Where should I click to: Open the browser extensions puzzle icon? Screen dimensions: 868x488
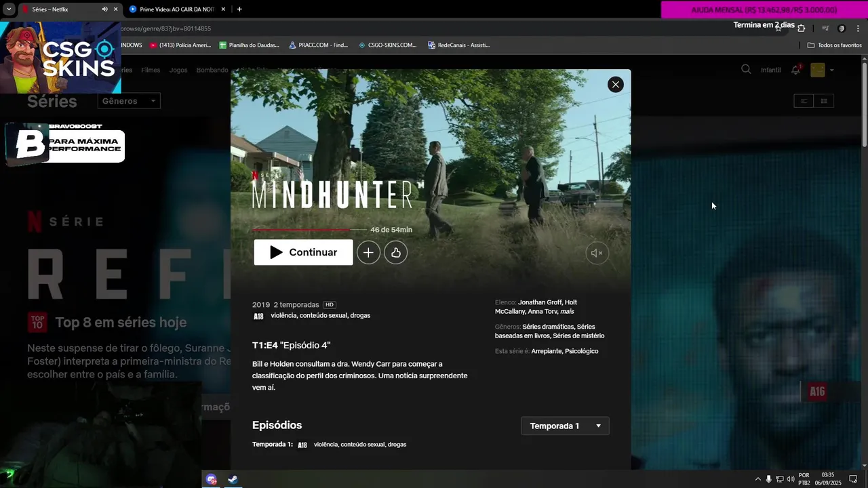[802, 28]
